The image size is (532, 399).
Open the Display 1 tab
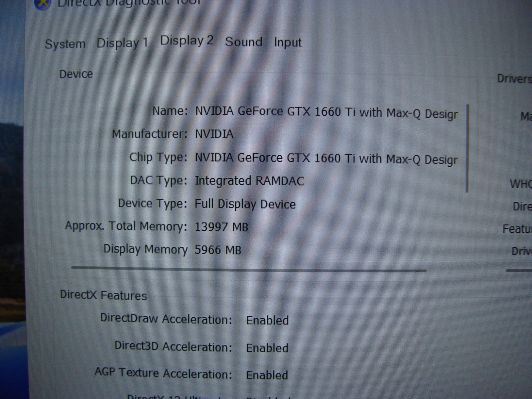pyautogui.click(x=122, y=43)
